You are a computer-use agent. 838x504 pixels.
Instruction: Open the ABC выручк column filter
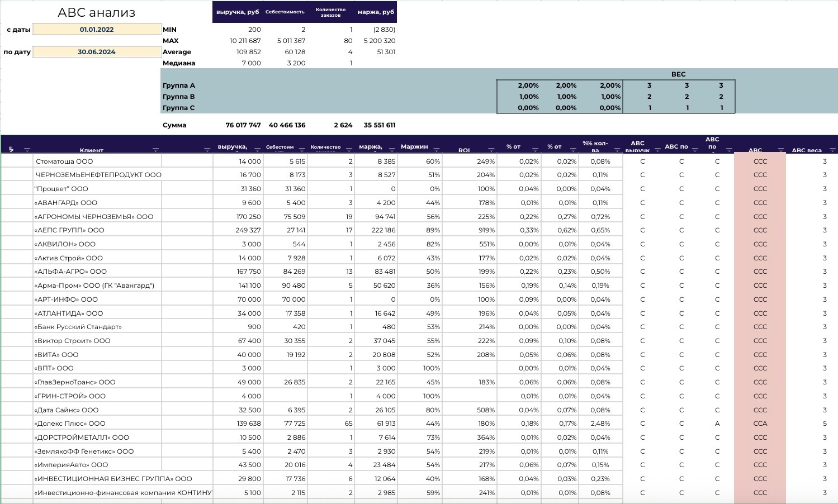point(656,150)
